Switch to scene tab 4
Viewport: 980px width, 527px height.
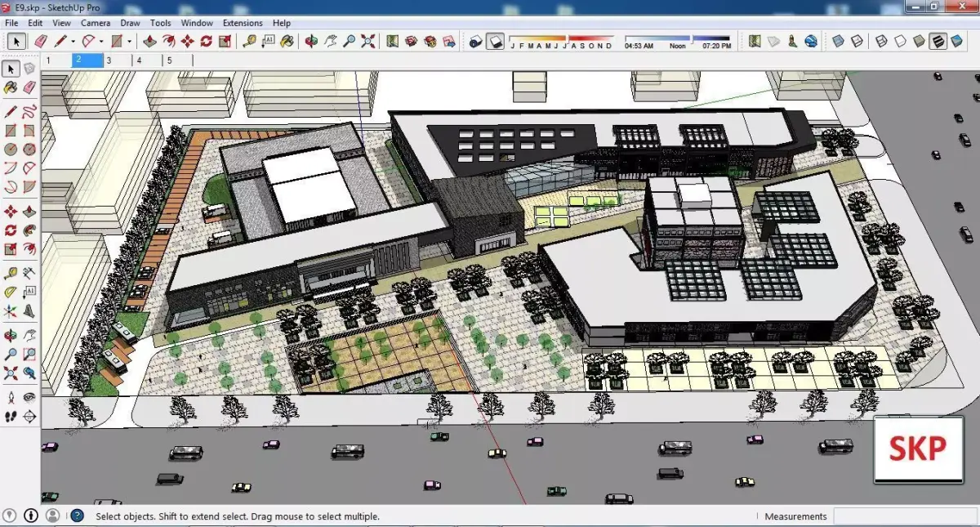click(149, 60)
